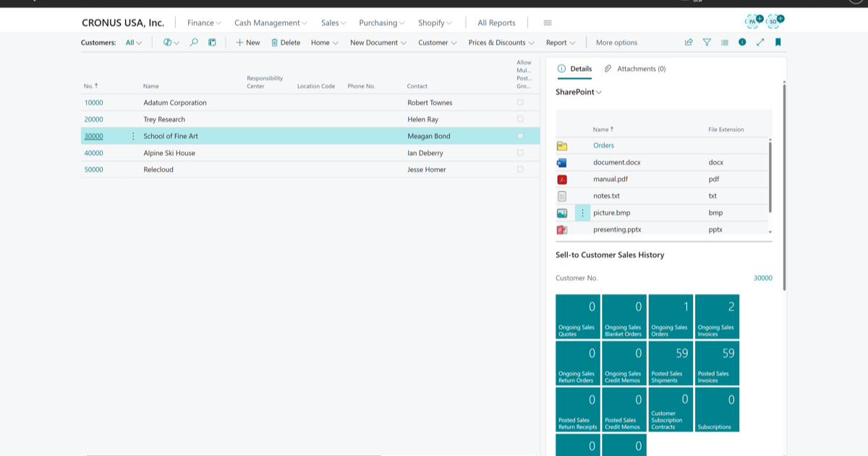Click the PowerPoint icon for presenting.pptx
Screen dimensions: 868x456
tap(562, 229)
